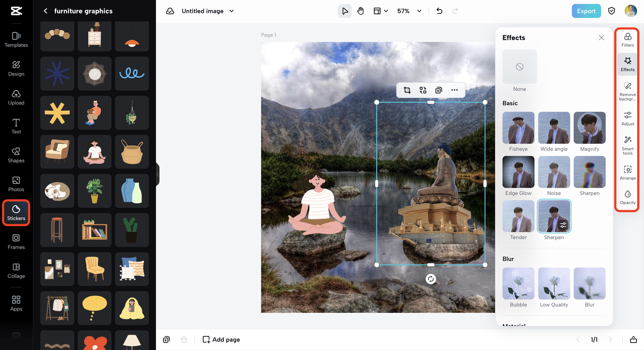
Task: Collapse the left stickers panel
Action: (157, 174)
